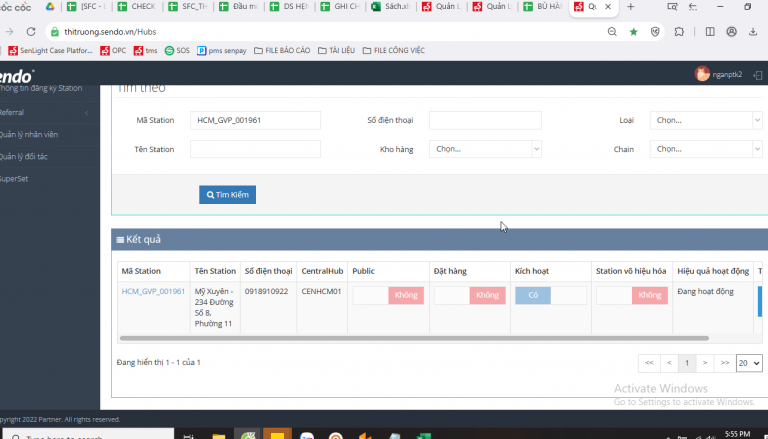Viewport: 768px width, 439px height.
Task: Toggle the split view sidebar icon
Action: coord(710,32)
